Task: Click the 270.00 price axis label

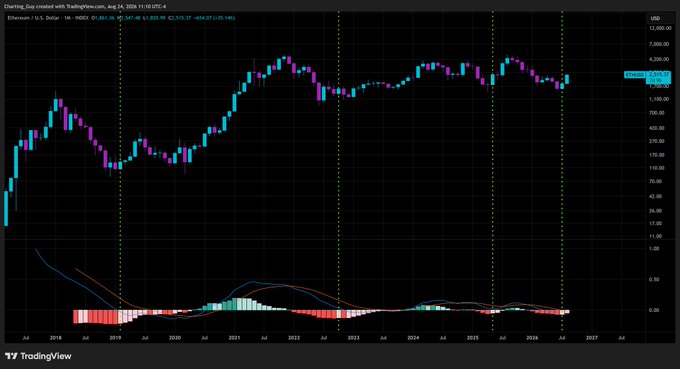Action: [x=657, y=141]
